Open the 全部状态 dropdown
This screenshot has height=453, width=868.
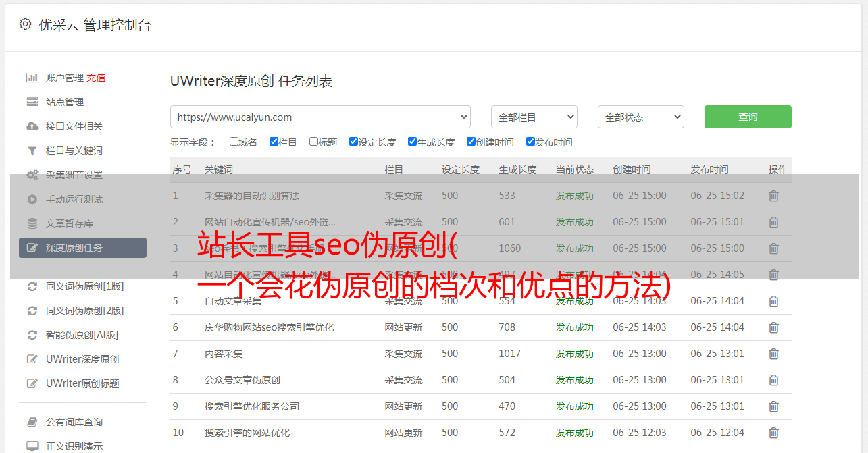(x=641, y=117)
